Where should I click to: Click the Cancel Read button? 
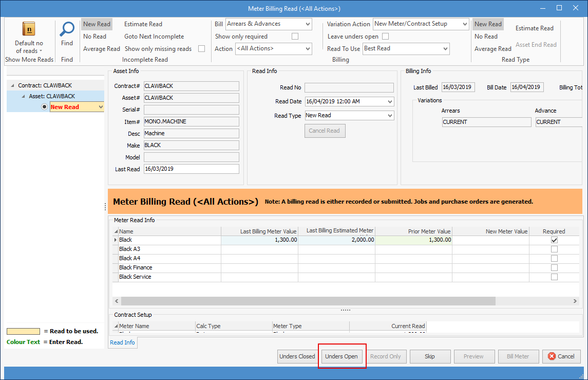click(325, 131)
